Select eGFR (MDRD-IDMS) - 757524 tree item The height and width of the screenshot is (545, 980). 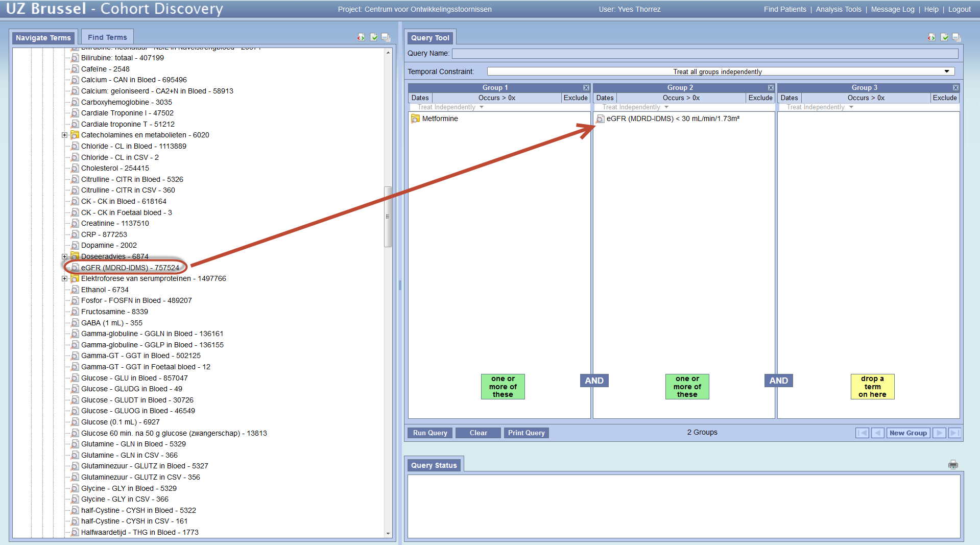130,268
